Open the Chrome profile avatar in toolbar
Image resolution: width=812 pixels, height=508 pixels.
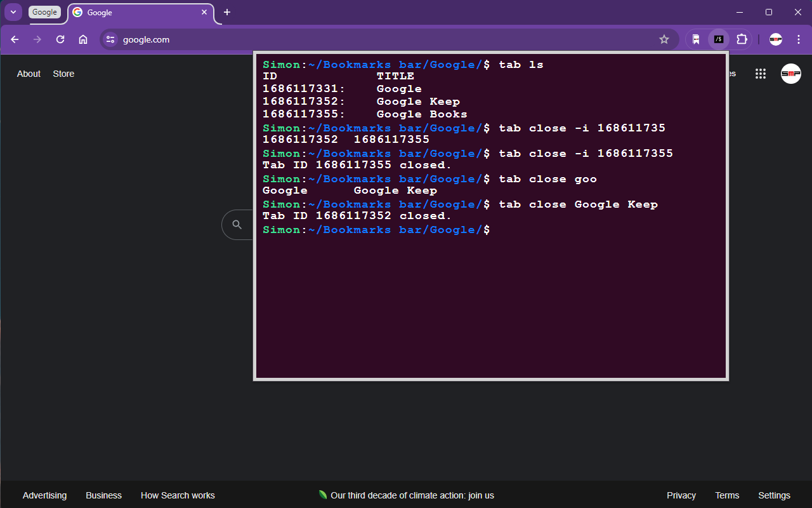click(x=776, y=39)
